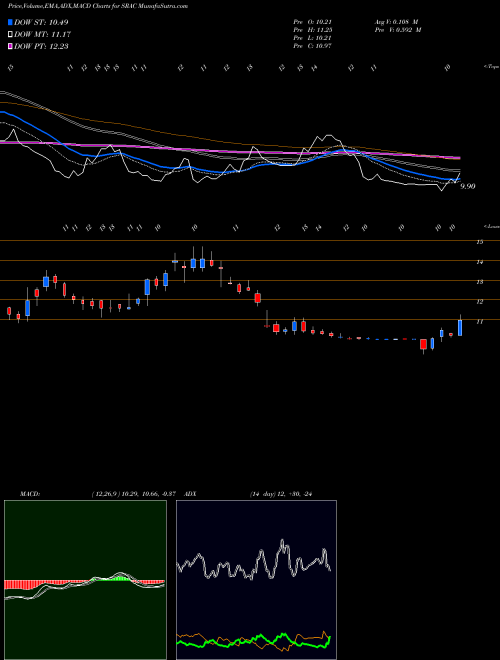The image size is (500, 660).
Task: Select the 'DOW ST: 10.49' legend text
Action: coord(41,22)
